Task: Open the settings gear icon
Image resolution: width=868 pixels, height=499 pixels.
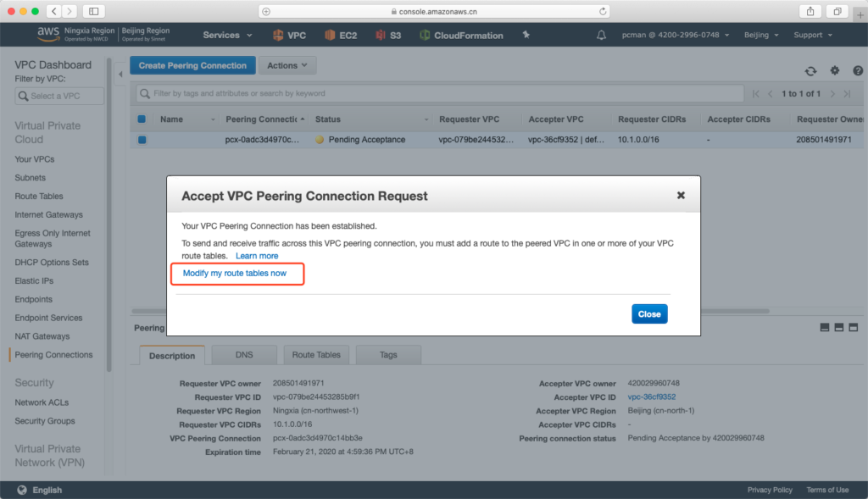Action: tap(834, 71)
